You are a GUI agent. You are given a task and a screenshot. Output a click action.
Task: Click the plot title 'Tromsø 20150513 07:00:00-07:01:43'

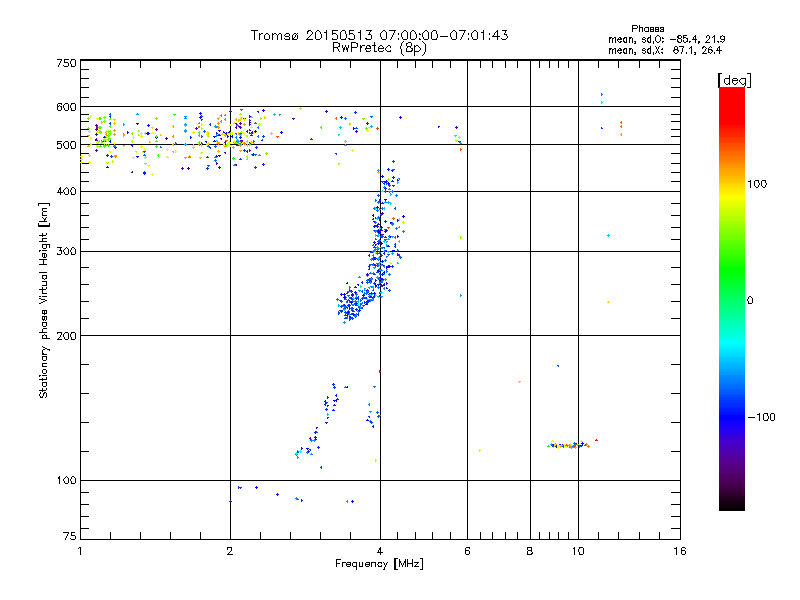click(x=379, y=35)
